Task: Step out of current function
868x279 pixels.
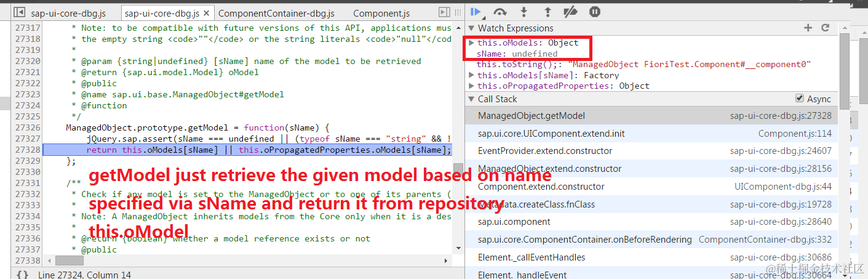Action: [547, 12]
